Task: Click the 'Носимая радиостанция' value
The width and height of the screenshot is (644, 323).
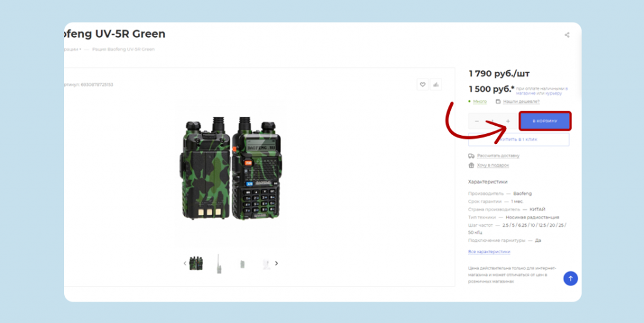Action: tap(532, 217)
